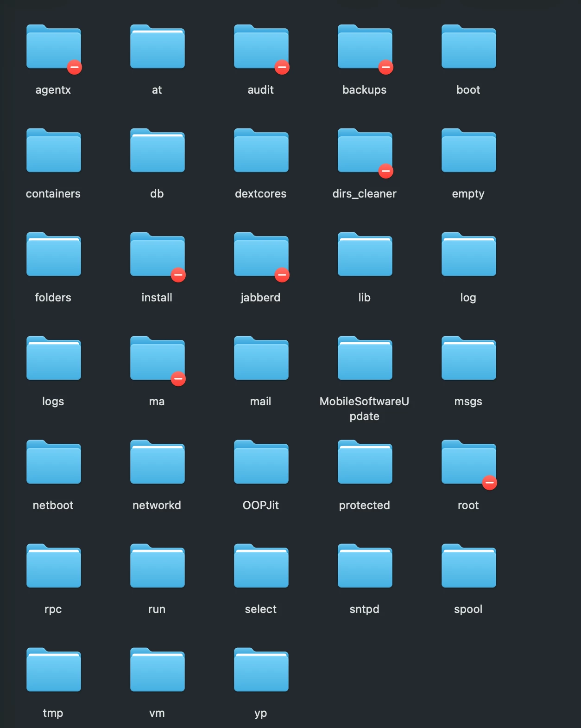Select the empty folder icon
Screen dimensions: 581x728
click(x=469, y=150)
